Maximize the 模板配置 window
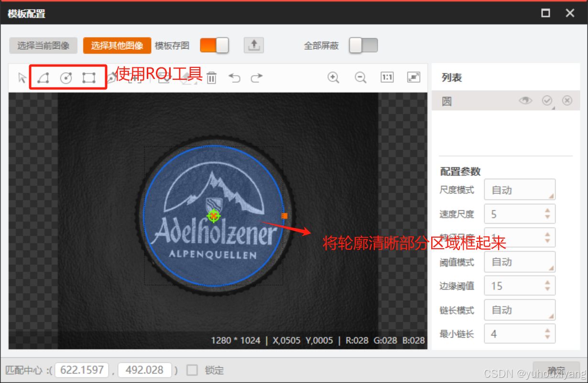 tap(545, 13)
